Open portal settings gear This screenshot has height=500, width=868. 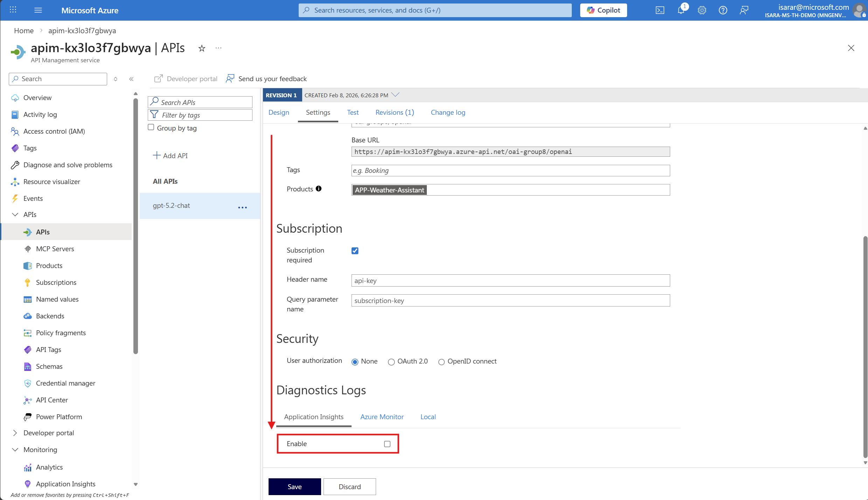[x=702, y=10]
